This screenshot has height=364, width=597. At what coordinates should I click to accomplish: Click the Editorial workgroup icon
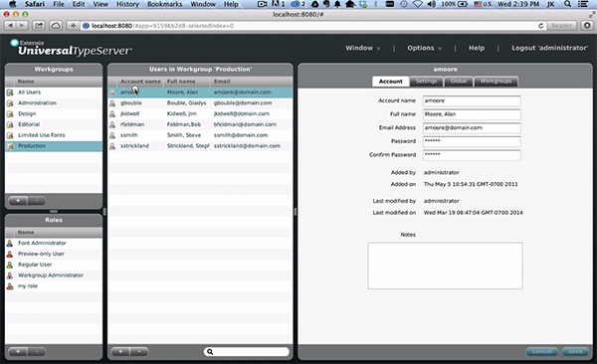[x=10, y=124]
